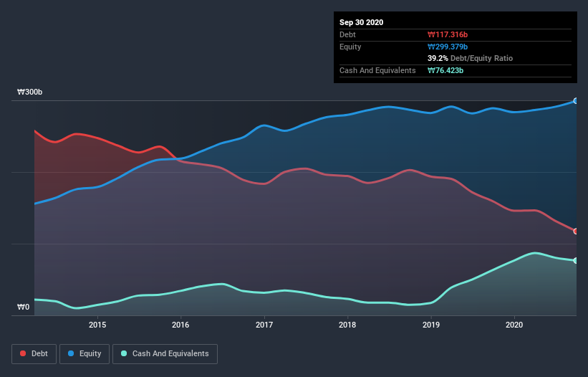The image size is (588, 377).
Task: Click the 2017 x-axis label
Action: click(264, 325)
